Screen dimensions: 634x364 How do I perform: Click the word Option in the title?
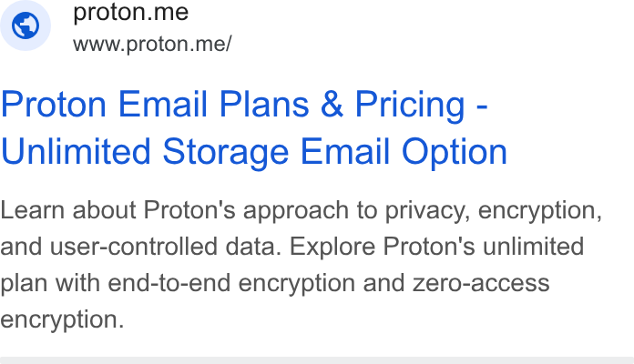454,152
